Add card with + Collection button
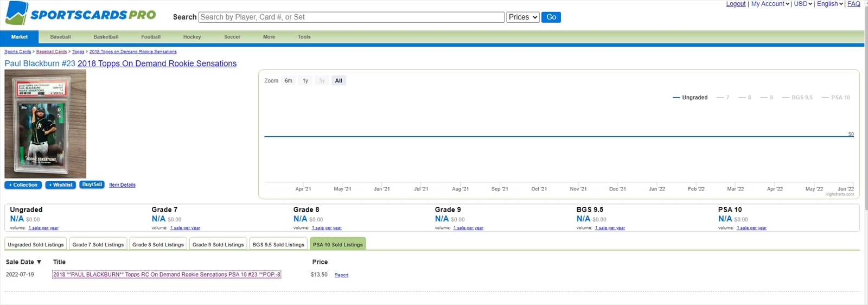Screen dimensions: 868x305 23,185
